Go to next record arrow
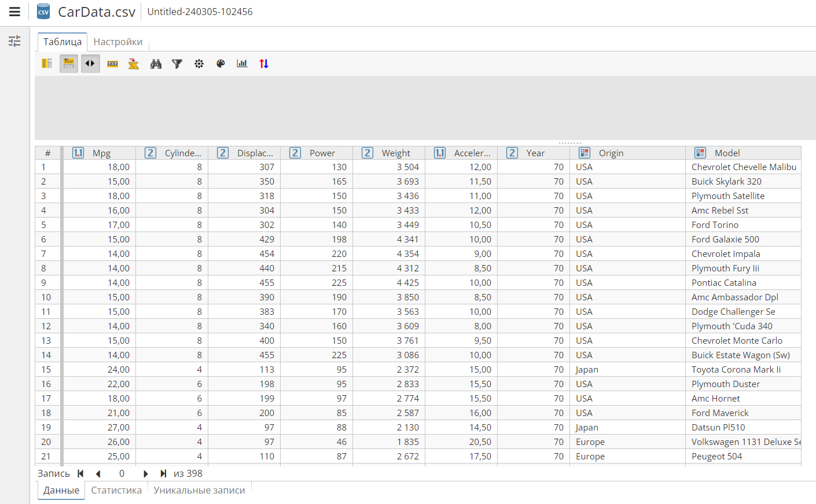Image resolution: width=816 pixels, height=504 pixels. tap(145, 473)
